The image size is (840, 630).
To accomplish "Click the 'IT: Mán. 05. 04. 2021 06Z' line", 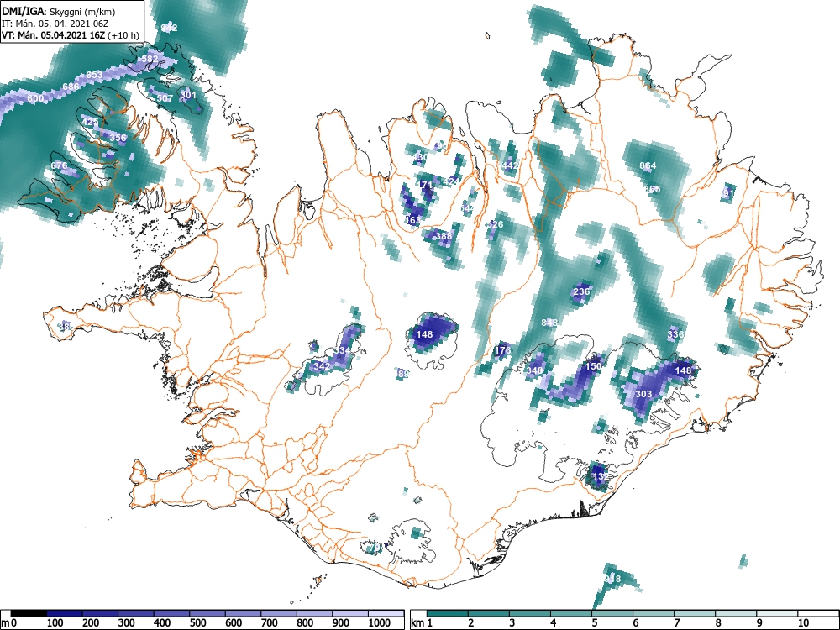I will 55,24.
